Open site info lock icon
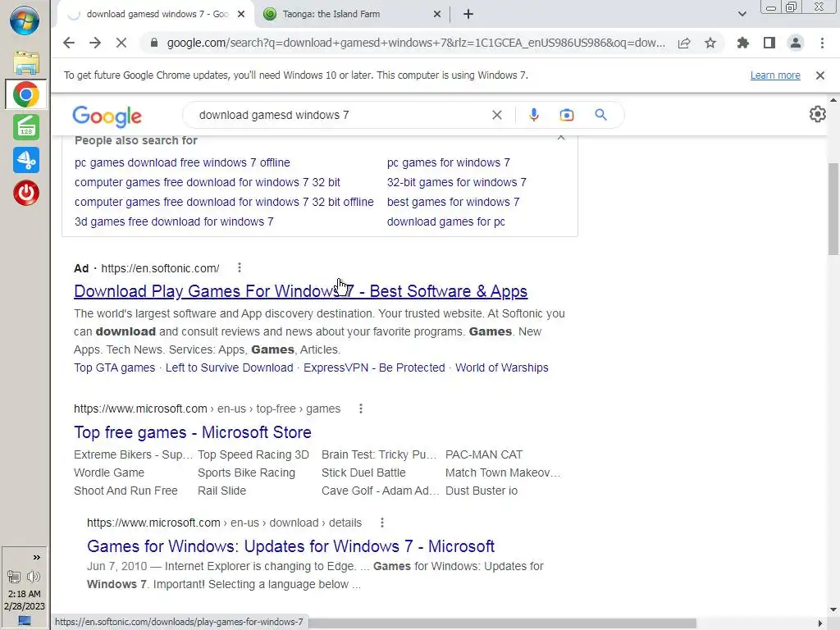Screen dimensions: 840x630 (x=154, y=43)
